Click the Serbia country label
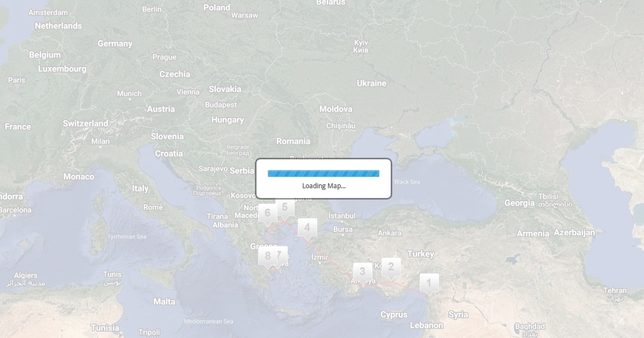This screenshot has width=644, height=338. pos(241,171)
